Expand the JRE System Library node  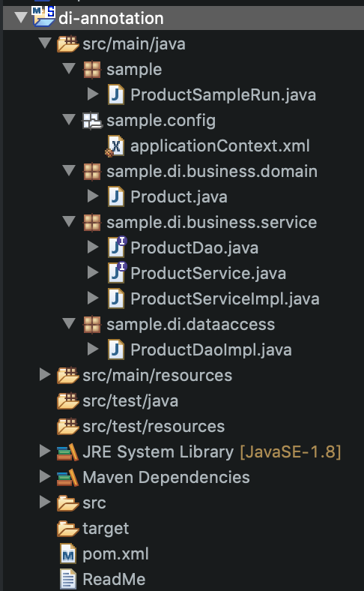45,451
